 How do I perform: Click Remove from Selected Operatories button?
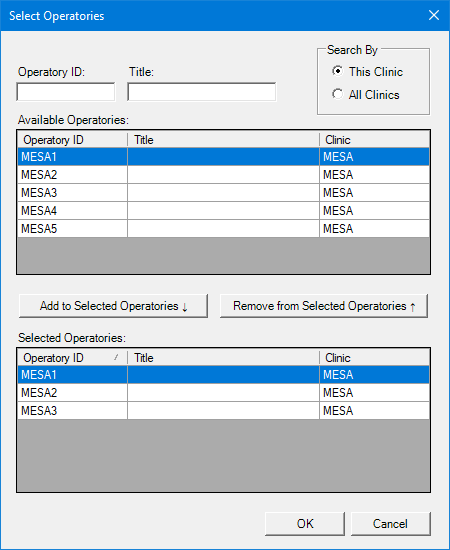(x=324, y=306)
